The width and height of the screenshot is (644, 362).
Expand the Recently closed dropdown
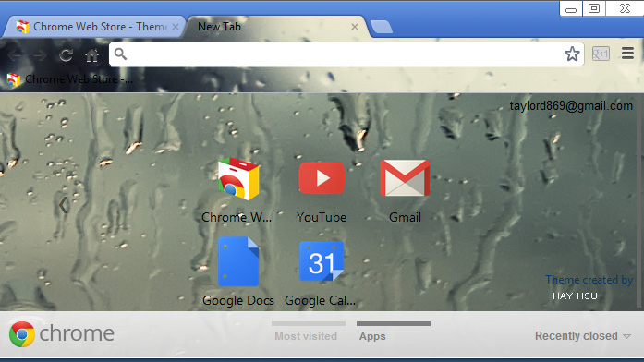pyautogui.click(x=582, y=336)
